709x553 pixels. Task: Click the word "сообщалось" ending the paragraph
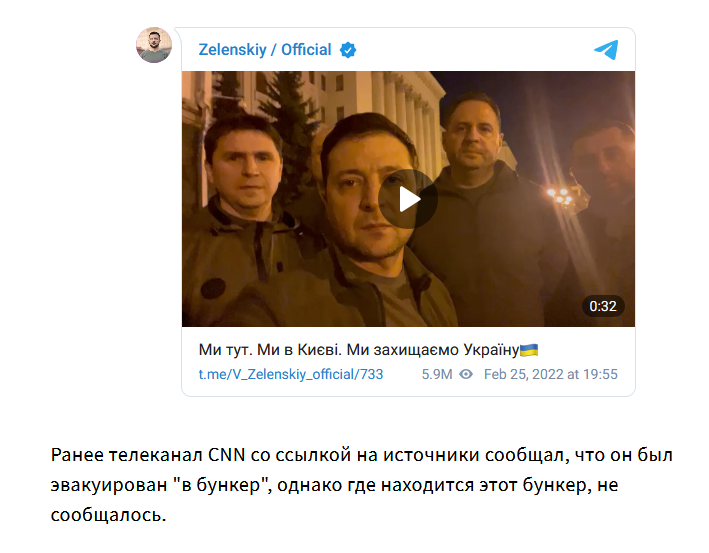coord(109,515)
